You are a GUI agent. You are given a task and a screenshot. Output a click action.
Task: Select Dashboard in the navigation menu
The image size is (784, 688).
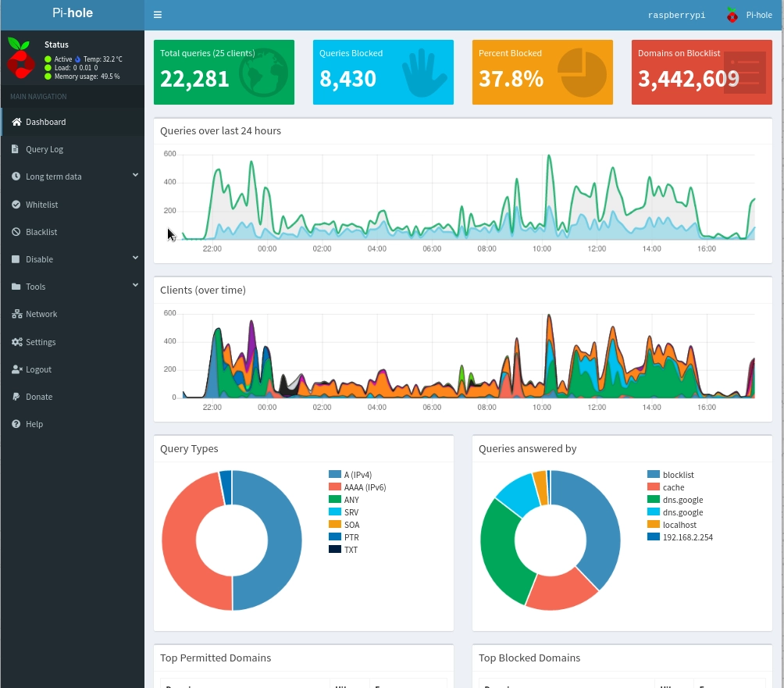(x=45, y=122)
